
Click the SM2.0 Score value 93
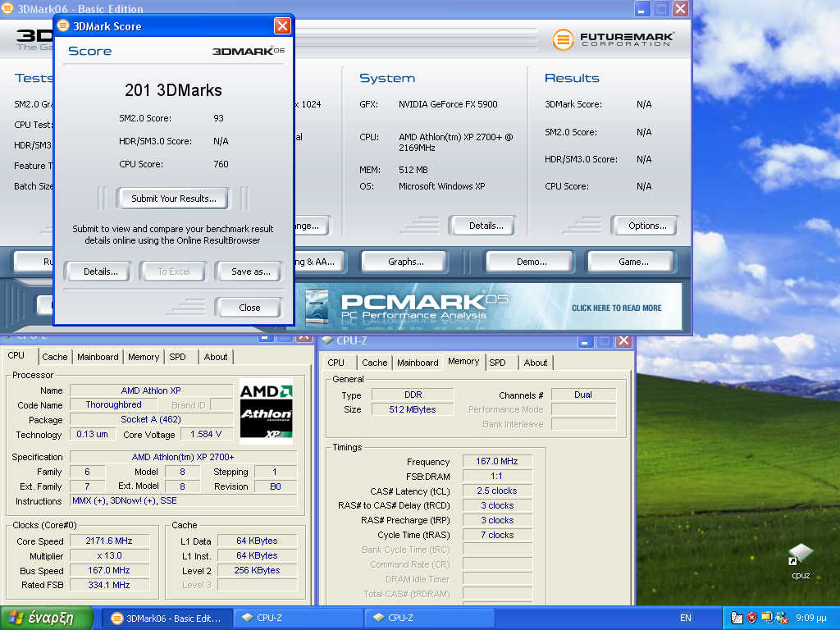(218, 118)
